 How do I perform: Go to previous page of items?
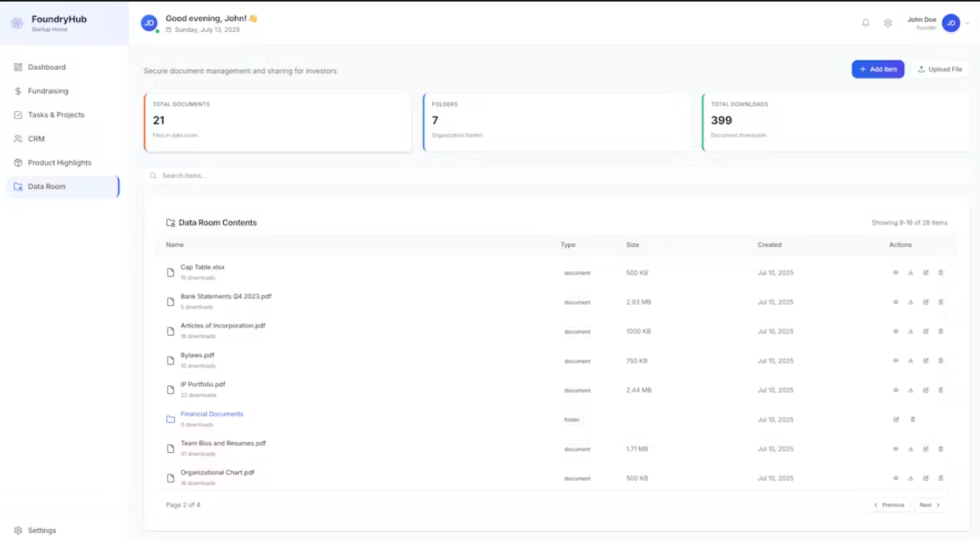(x=888, y=505)
